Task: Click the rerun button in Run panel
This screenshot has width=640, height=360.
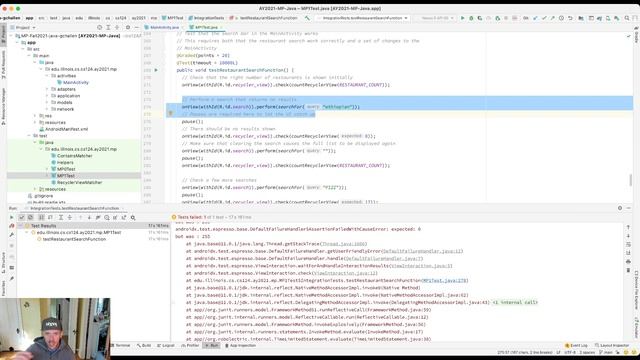Action: point(11,218)
